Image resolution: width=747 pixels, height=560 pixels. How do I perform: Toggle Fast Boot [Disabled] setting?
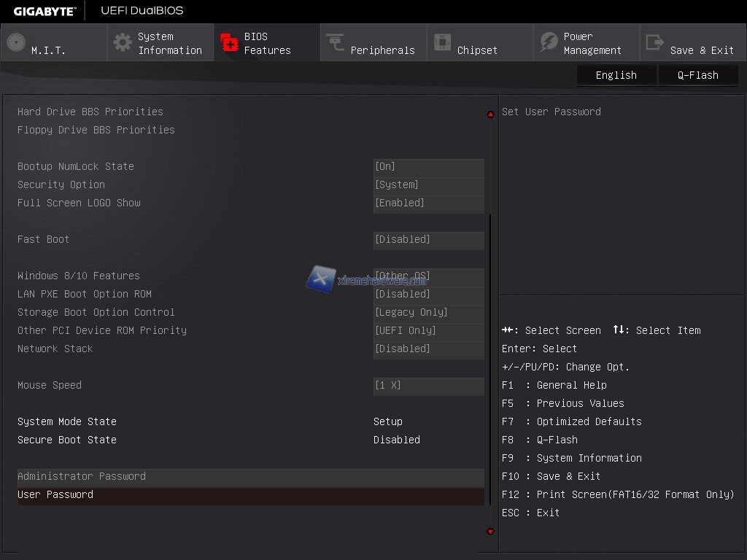[x=428, y=240]
